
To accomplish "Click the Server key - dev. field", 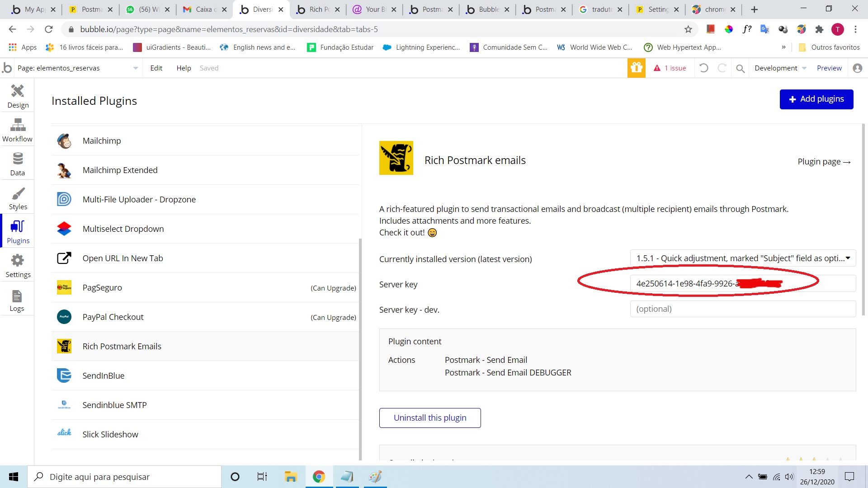I will (x=743, y=309).
